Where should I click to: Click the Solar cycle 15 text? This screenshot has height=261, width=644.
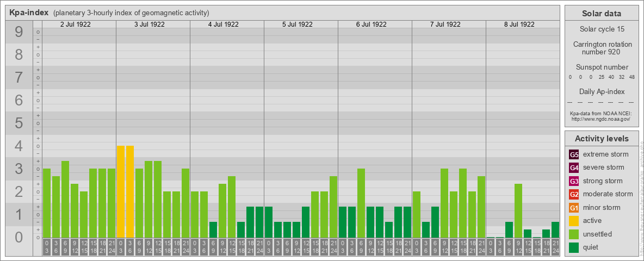[602, 29]
